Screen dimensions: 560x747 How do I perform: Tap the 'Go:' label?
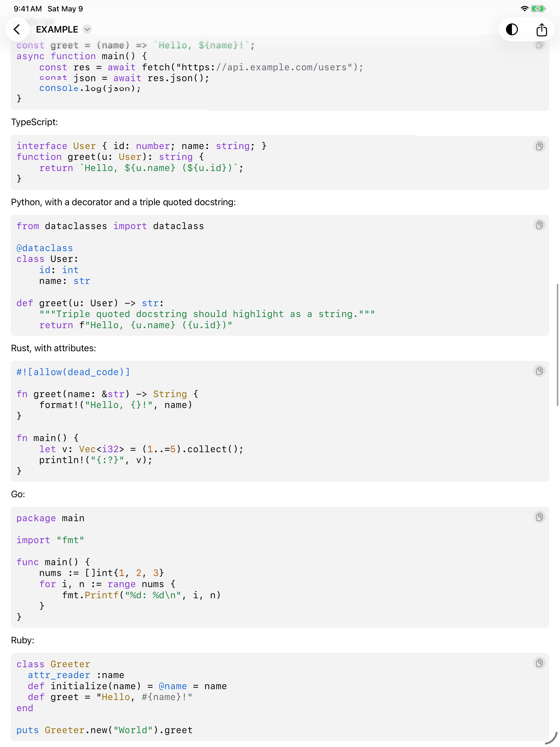pyautogui.click(x=18, y=494)
